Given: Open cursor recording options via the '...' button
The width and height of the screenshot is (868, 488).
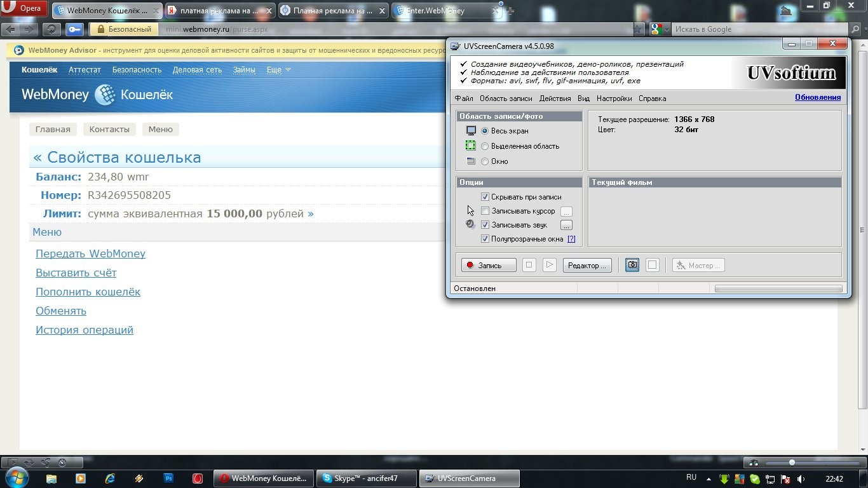Looking at the screenshot, I should pos(566,211).
